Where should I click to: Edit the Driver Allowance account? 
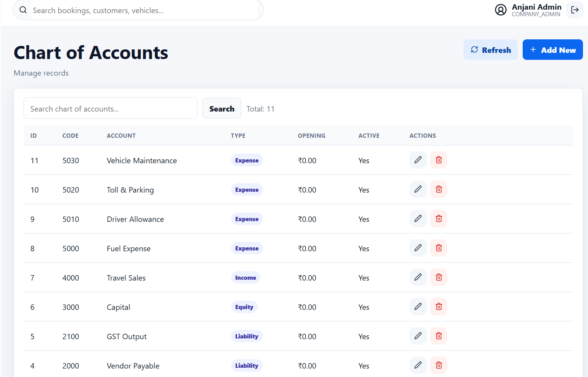click(418, 219)
